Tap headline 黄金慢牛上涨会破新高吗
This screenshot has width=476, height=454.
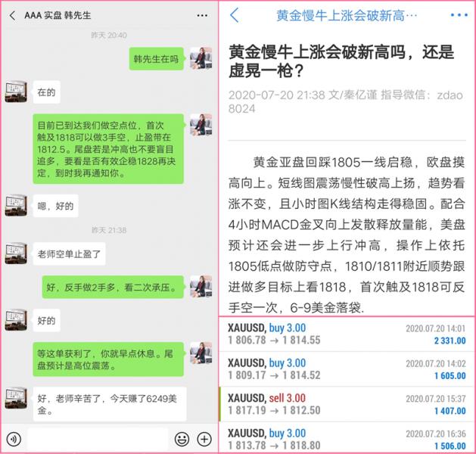pyautogui.click(x=341, y=61)
